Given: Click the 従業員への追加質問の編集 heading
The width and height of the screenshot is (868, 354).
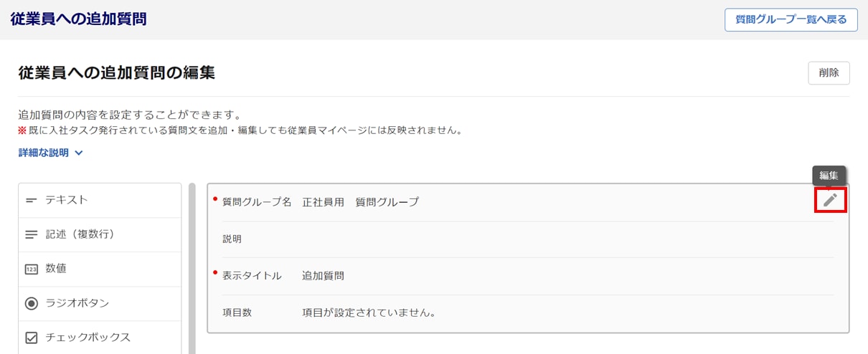Looking at the screenshot, I should coord(116,72).
